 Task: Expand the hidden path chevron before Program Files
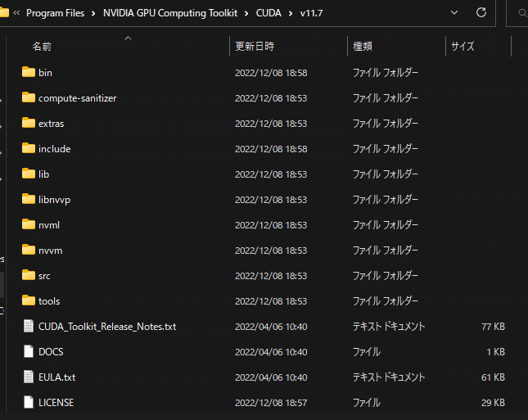tap(16, 13)
